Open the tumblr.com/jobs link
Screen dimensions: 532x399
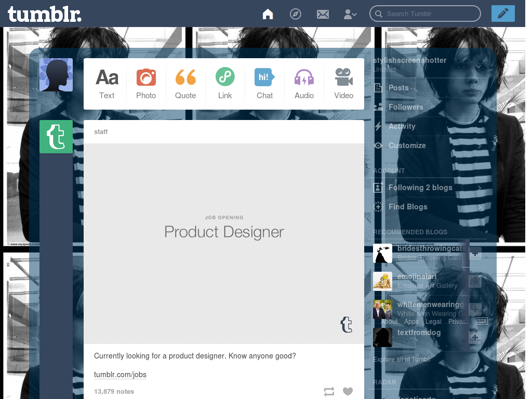pos(120,375)
